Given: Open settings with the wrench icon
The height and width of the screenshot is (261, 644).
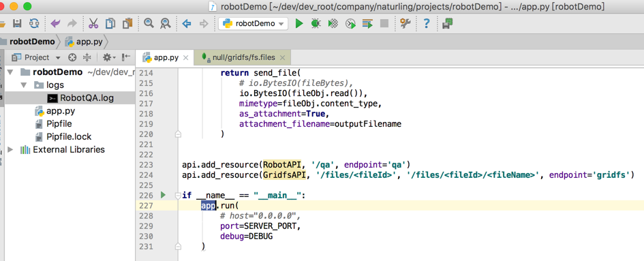Looking at the screenshot, I should pyautogui.click(x=405, y=23).
